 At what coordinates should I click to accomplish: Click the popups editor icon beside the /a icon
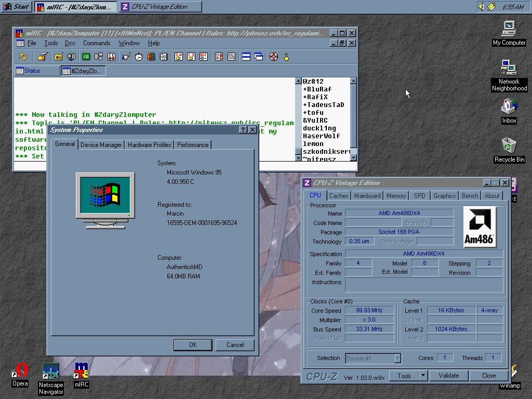[99, 57]
